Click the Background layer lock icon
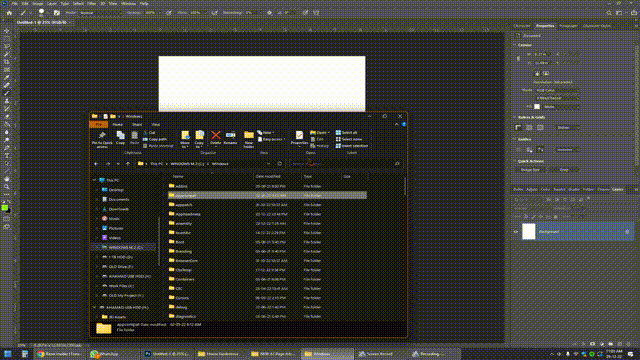Image resolution: width=640 pixels, height=360 pixels. tap(627, 231)
